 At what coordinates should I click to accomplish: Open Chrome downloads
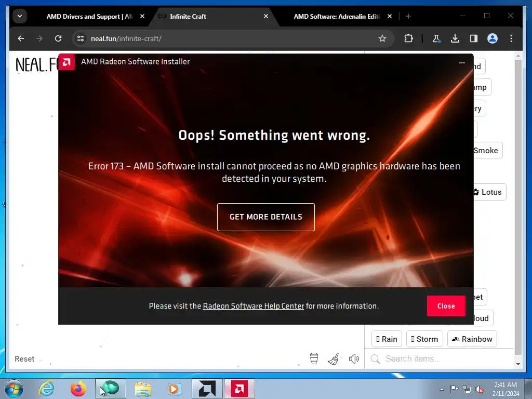click(x=455, y=38)
